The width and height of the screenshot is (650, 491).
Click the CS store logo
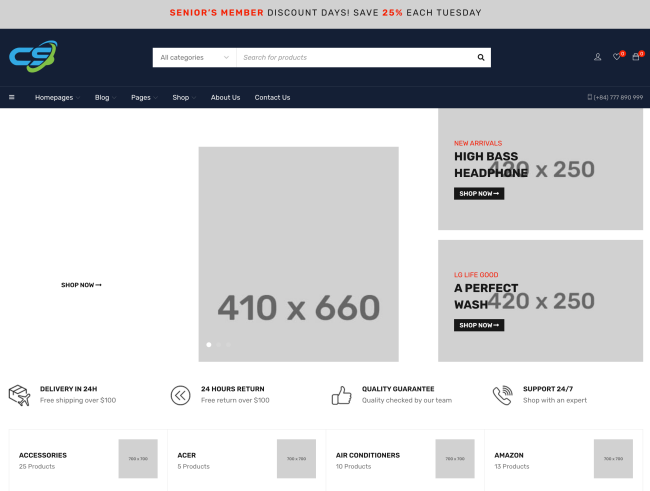coord(33,57)
